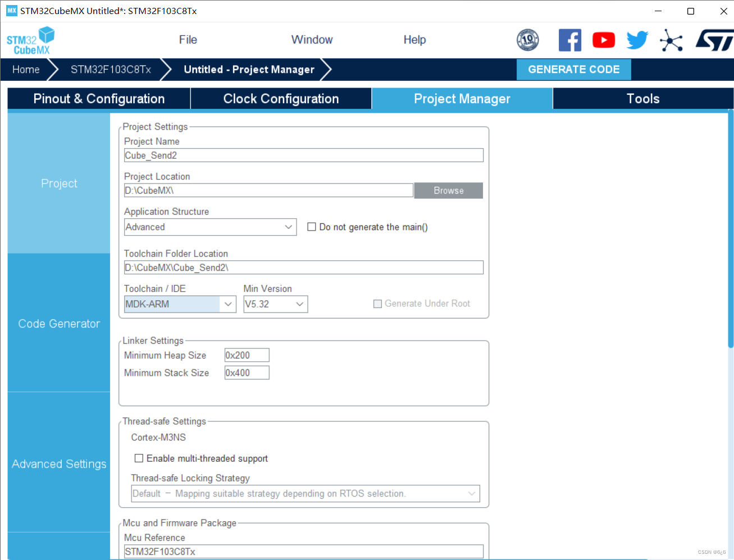Image resolution: width=734 pixels, height=560 pixels.
Task: Open Application Structure dropdown showing Advanced
Action: (210, 227)
